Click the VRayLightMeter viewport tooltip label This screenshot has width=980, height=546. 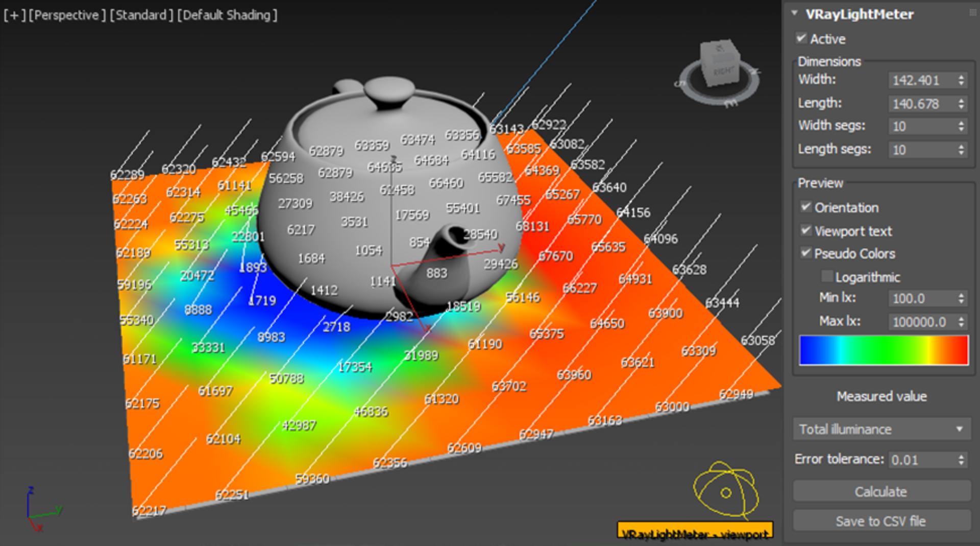coord(695,531)
